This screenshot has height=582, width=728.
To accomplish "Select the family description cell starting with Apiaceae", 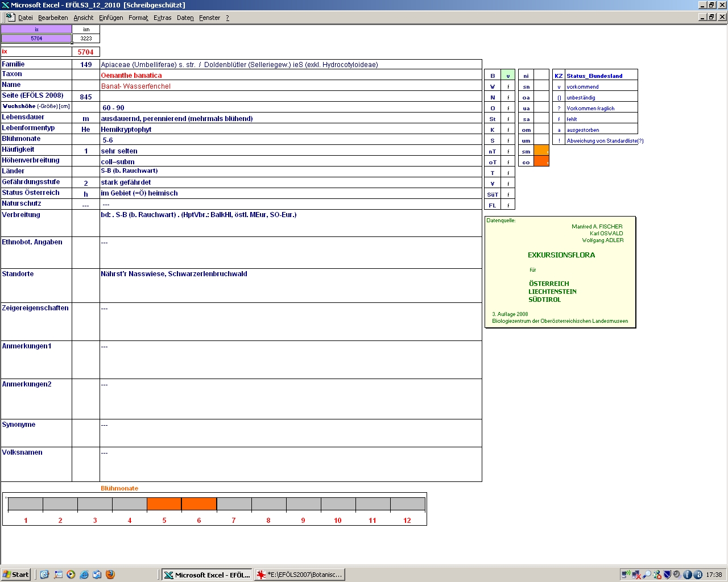I will [x=291, y=64].
